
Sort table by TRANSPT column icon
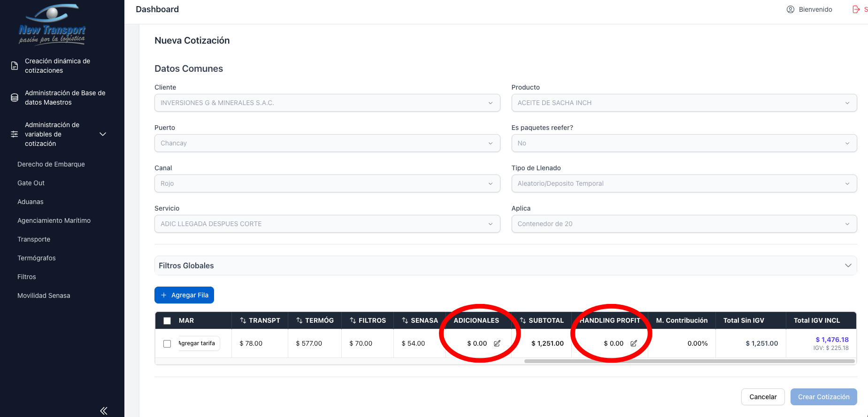243,320
